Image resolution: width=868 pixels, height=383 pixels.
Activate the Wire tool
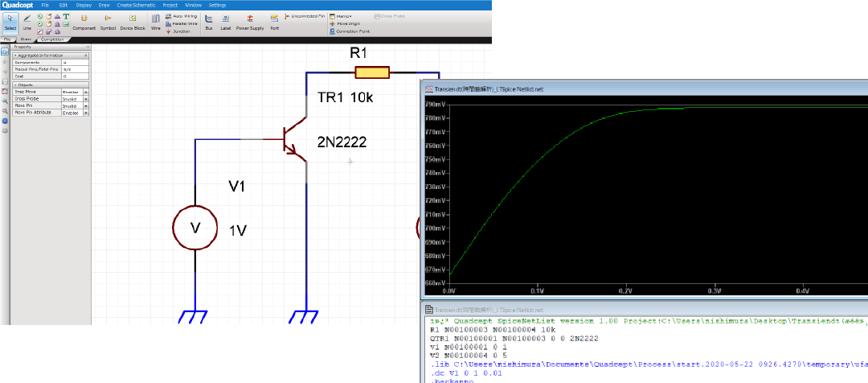coord(156,21)
